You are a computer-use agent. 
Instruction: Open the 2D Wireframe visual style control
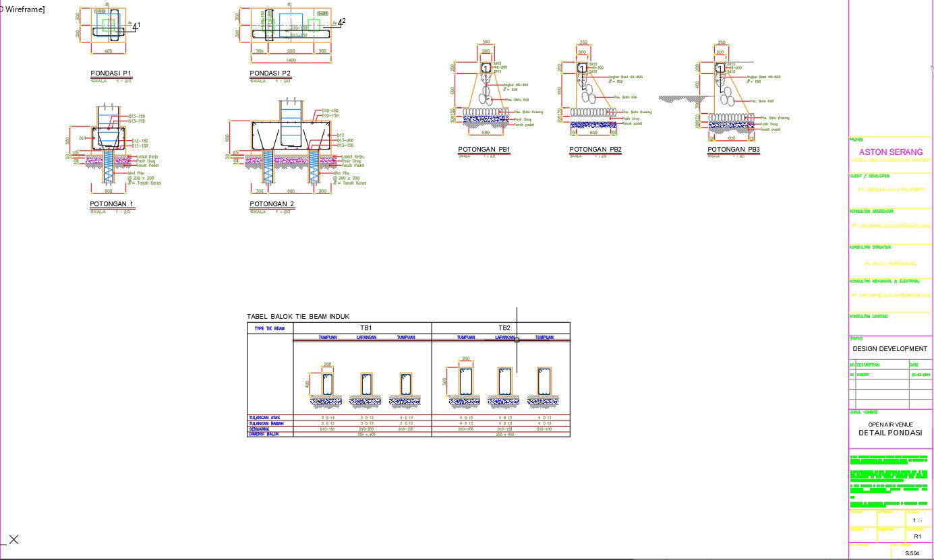(22, 8)
